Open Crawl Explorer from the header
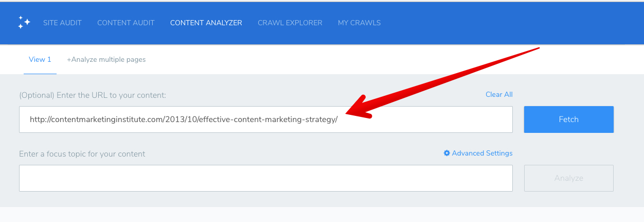Image resolution: width=644 pixels, height=222 pixels. (x=290, y=23)
